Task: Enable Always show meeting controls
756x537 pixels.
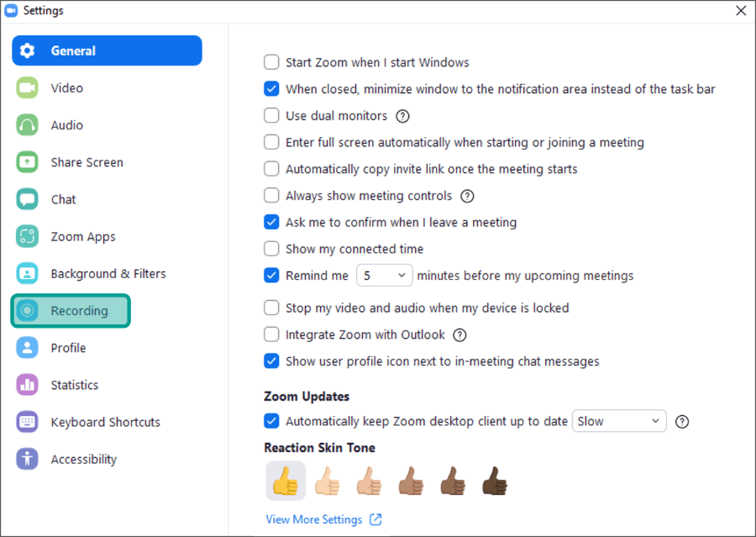Action: click(x=271, y=196)
